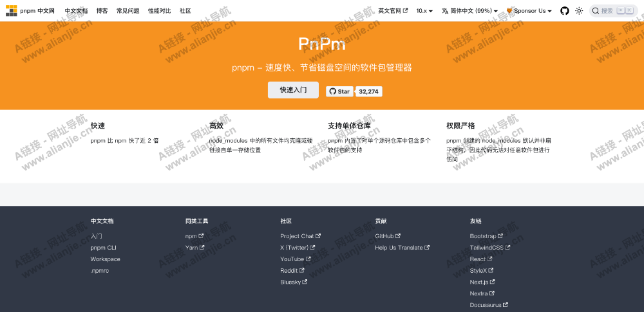
Task: Click external icon beside Bootstrap link
Action: pyautogui.click(x=500, y=236)
